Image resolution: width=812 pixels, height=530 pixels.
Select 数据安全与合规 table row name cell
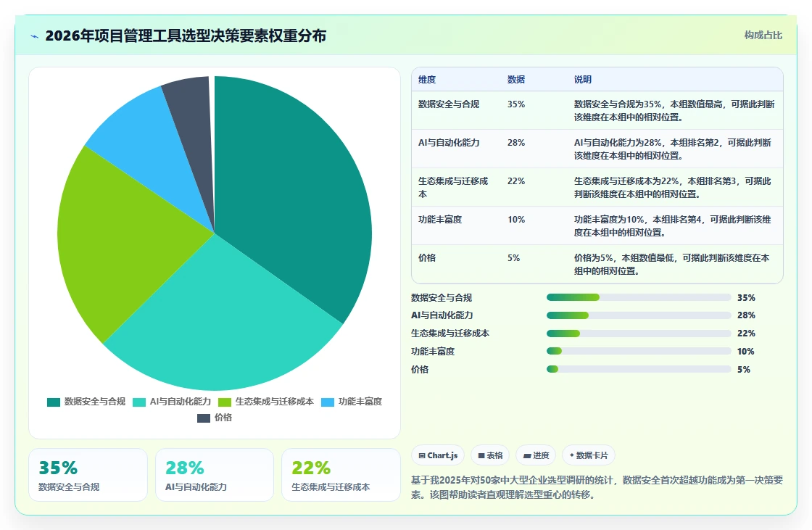coord(456,110)
